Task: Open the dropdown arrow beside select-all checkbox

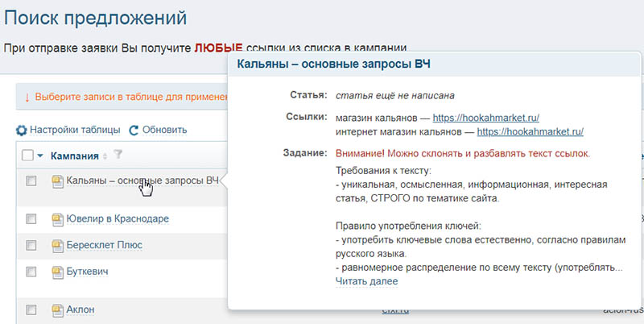Action: (x=41, y=156)
